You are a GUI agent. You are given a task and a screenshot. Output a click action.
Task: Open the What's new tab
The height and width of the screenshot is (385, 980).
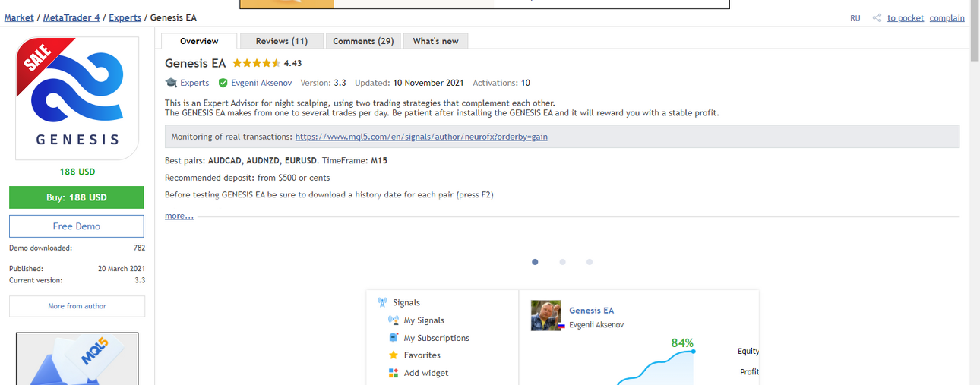click(435, 41)
